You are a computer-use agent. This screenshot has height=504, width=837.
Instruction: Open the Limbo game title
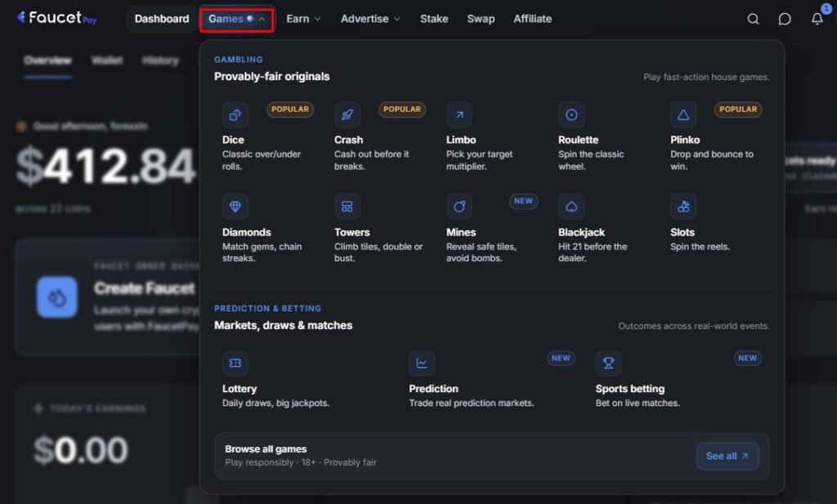tap(461, 140)
